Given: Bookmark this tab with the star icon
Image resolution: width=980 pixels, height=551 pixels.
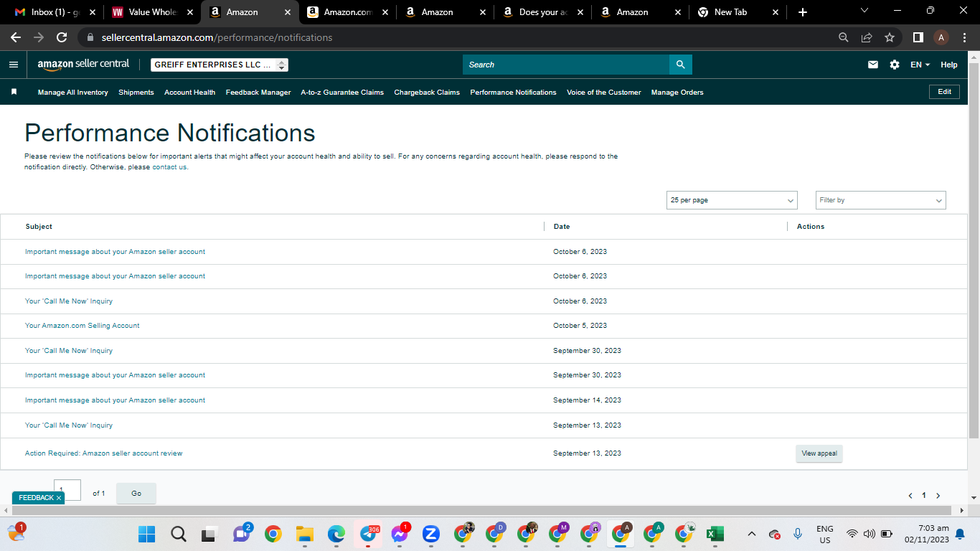Looking at the screenshot, I should 890,37.
